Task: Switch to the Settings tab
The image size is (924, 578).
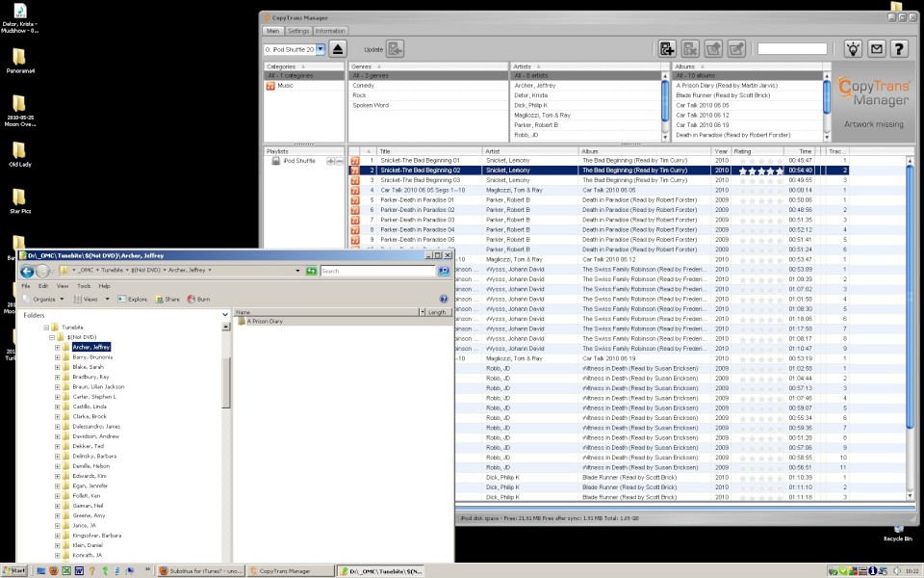Action: click(298, 31)
